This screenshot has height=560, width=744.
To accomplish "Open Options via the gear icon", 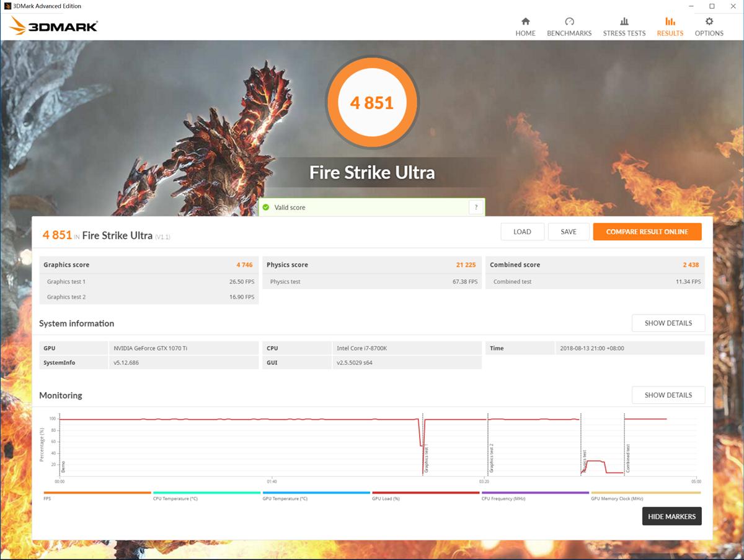I will (709, 22).
